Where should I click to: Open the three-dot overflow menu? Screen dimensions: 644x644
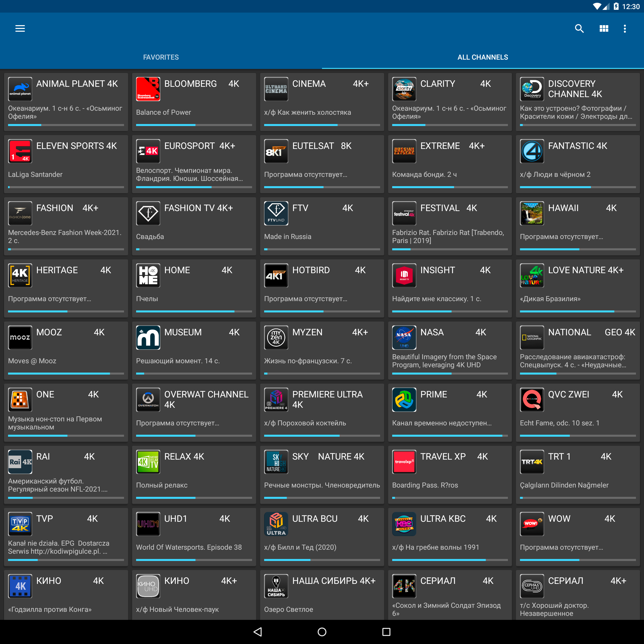tap(625, 29)
